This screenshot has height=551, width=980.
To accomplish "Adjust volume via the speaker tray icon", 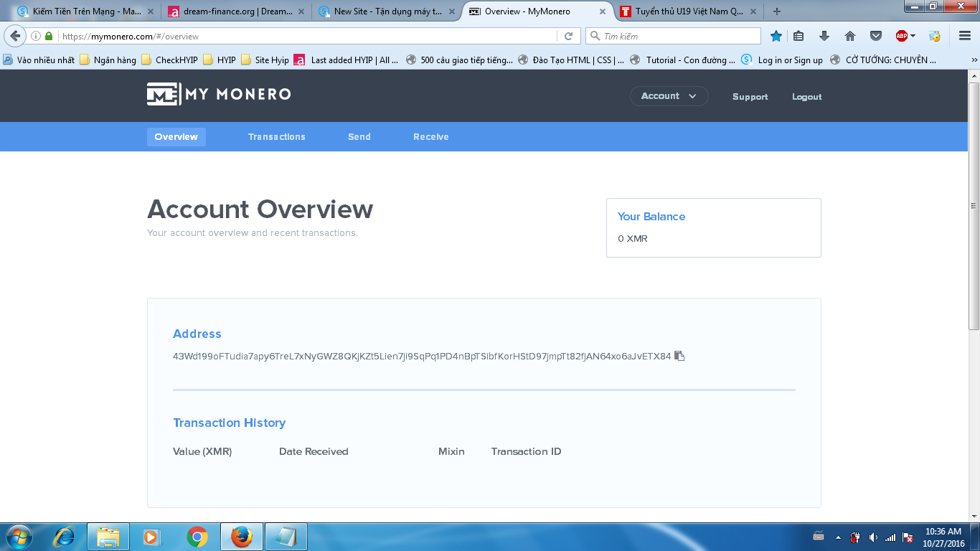I will tap(873, 537).
